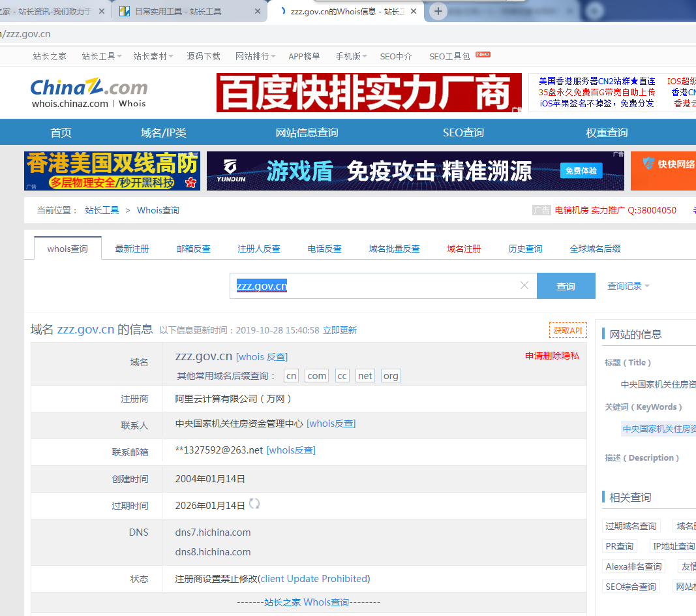Switch to the 注册人反查 tab
Image resolution: width=696 pixels, height=616 pixels.
[259, 249]
